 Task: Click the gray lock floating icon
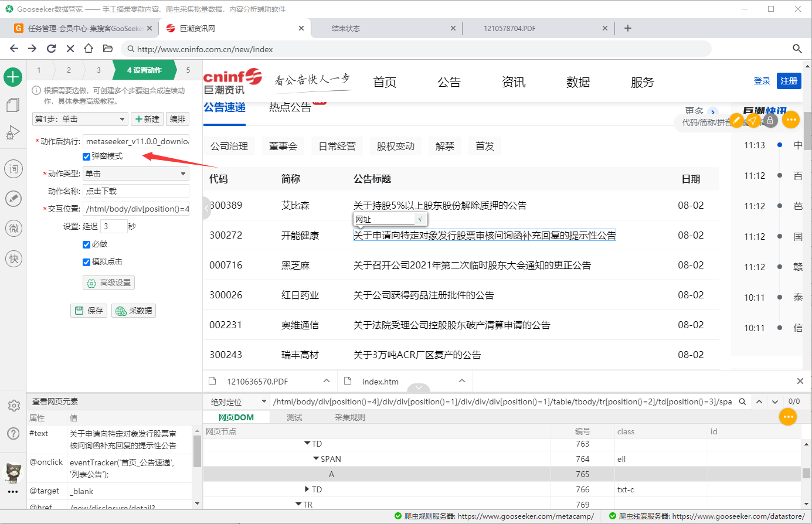pyautogui.click(x=770, y=120)
